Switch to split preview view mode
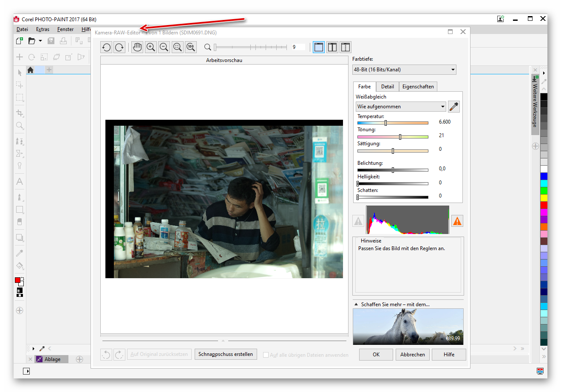The height and width of the screenshot is (392, 561). pos(332,47)
